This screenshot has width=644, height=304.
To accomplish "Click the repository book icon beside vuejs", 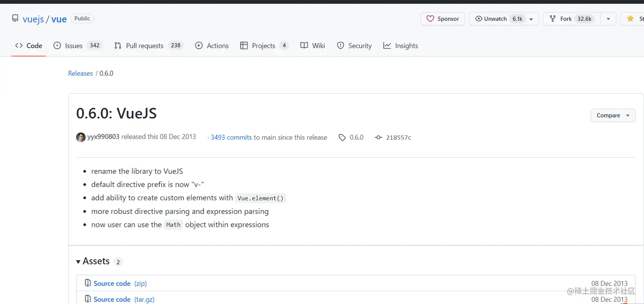I will (15, 19).
